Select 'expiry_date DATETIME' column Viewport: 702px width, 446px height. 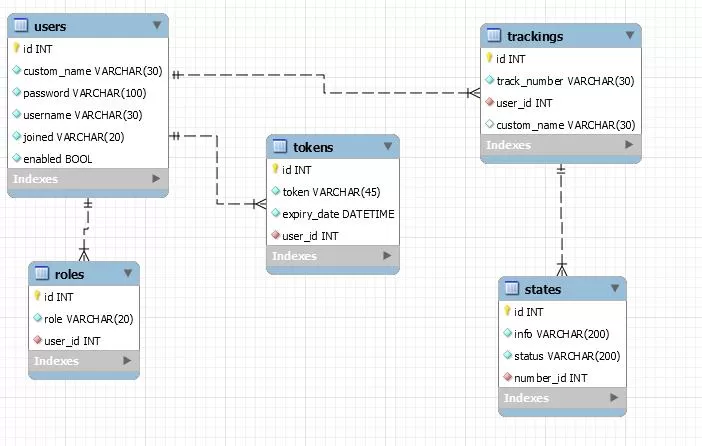(x=338, y=214)
